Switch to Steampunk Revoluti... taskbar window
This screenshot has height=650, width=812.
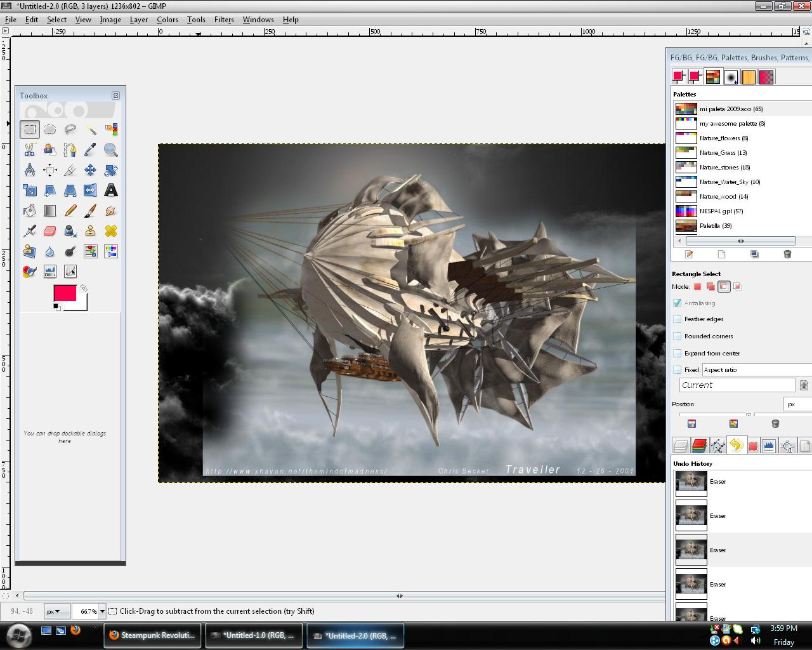pos(153,635)
